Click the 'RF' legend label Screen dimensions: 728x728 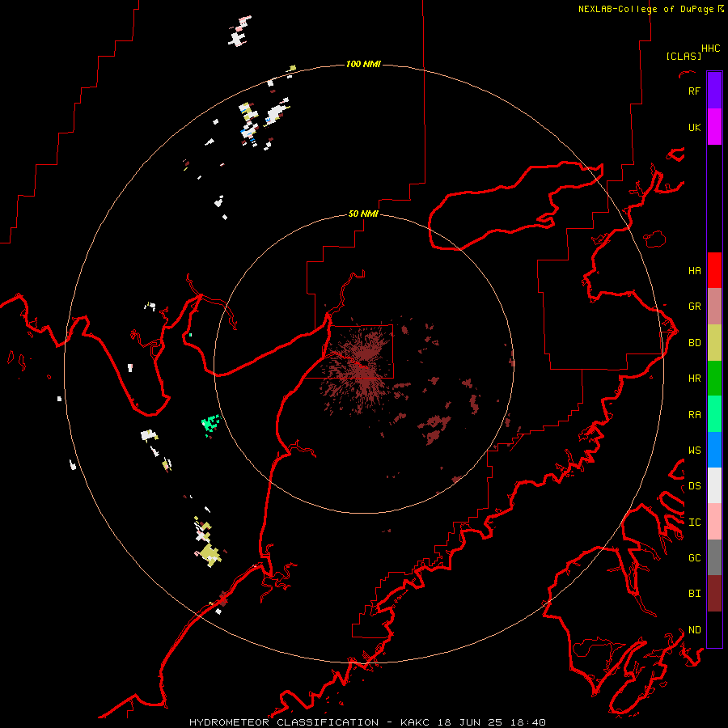(x=694, y=91)
